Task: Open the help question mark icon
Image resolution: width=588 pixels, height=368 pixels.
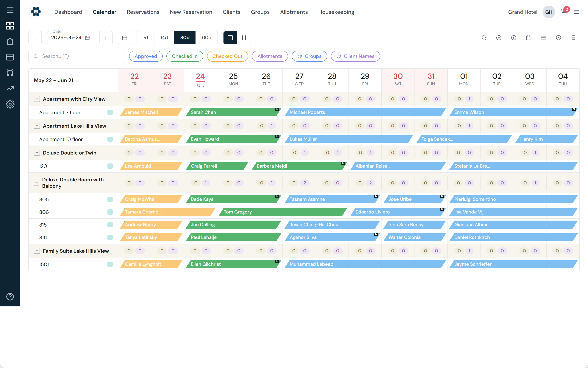Action: pyautogui.click(x=10, y=297)
